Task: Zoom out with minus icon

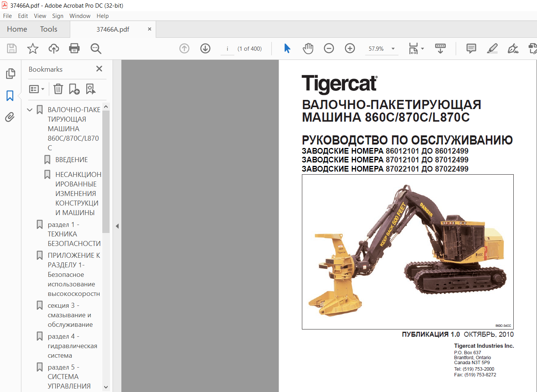Action: [329, 48]
